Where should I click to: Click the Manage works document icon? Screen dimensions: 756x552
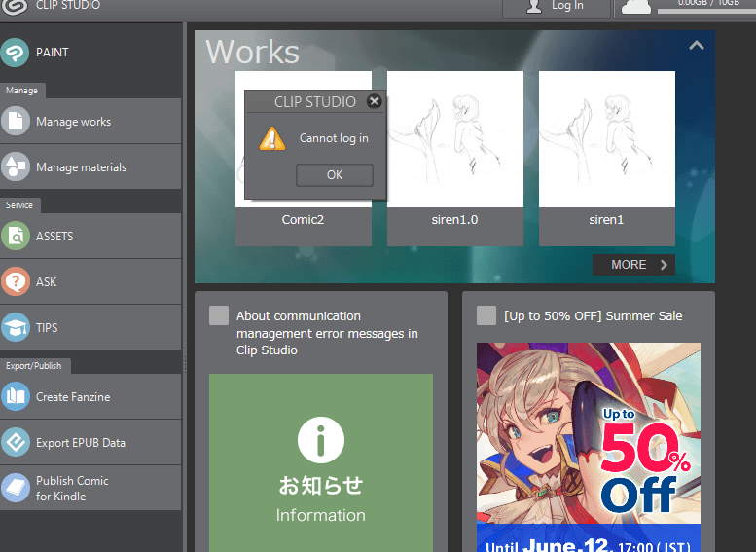pyautogui.click(x=15, y=121)
